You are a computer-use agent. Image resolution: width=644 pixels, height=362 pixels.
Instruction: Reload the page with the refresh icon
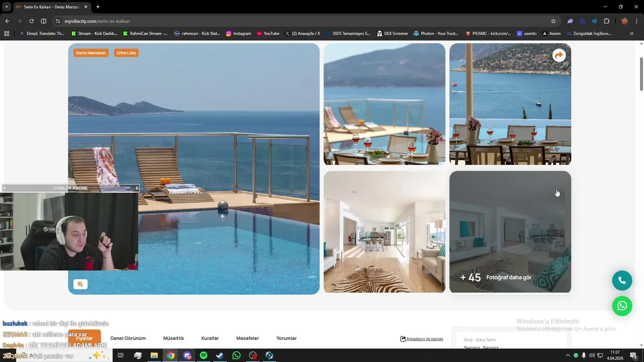[x=31, y=21]
